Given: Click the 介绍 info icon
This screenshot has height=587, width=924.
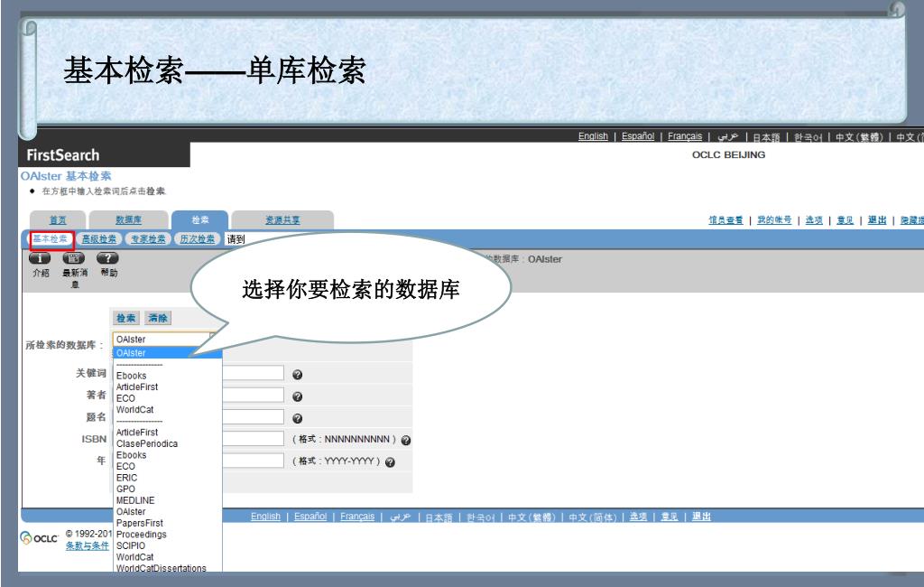Looking at the screenshot, I should pos(40,257).
